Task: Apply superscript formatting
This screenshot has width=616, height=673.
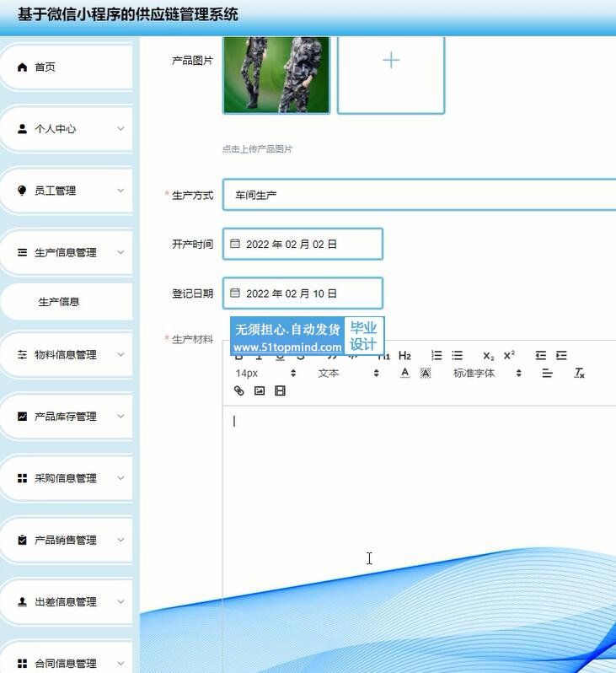Action: pyautogui.click(x=509, y=355)
